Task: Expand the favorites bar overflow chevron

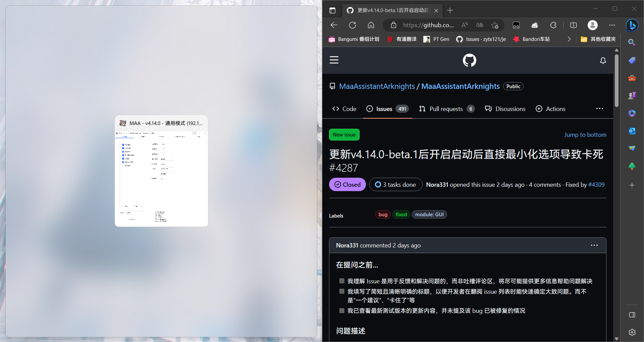Action: (569, 39)
